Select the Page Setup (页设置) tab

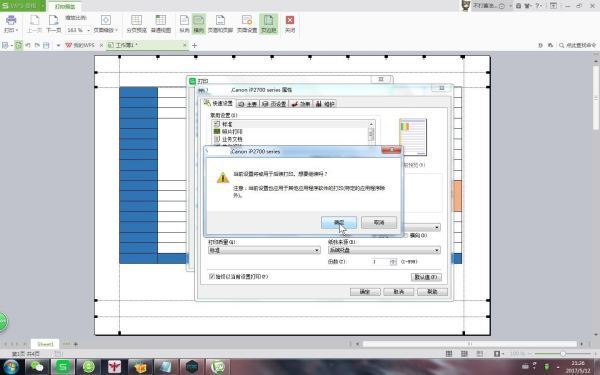click(x=274, y=104)
